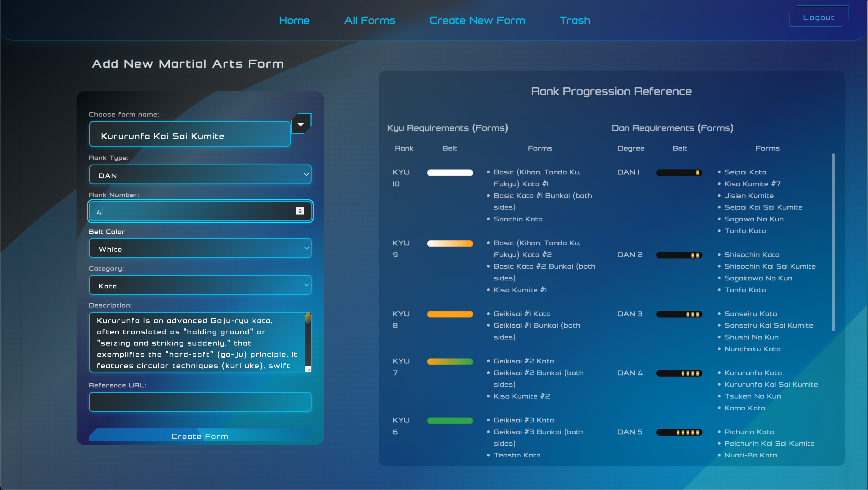Click the Description text area
The height and width of the screenshot is (490, 868).
(197, 342)
